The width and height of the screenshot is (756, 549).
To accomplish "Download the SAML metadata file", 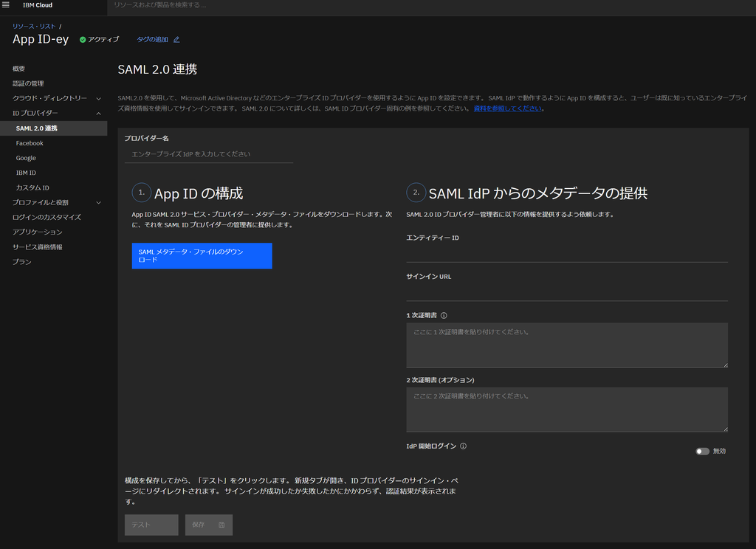I will (x=202, y=256).
